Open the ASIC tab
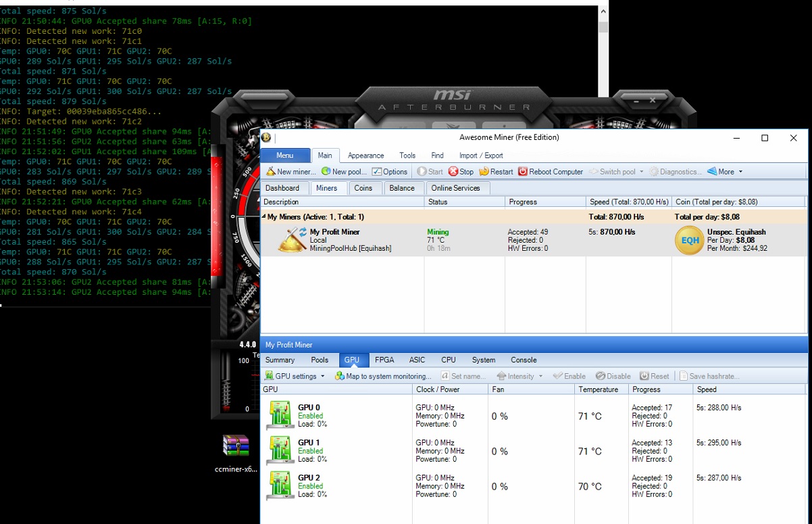This screenshot has width=812, height=524. click(417, 360)
